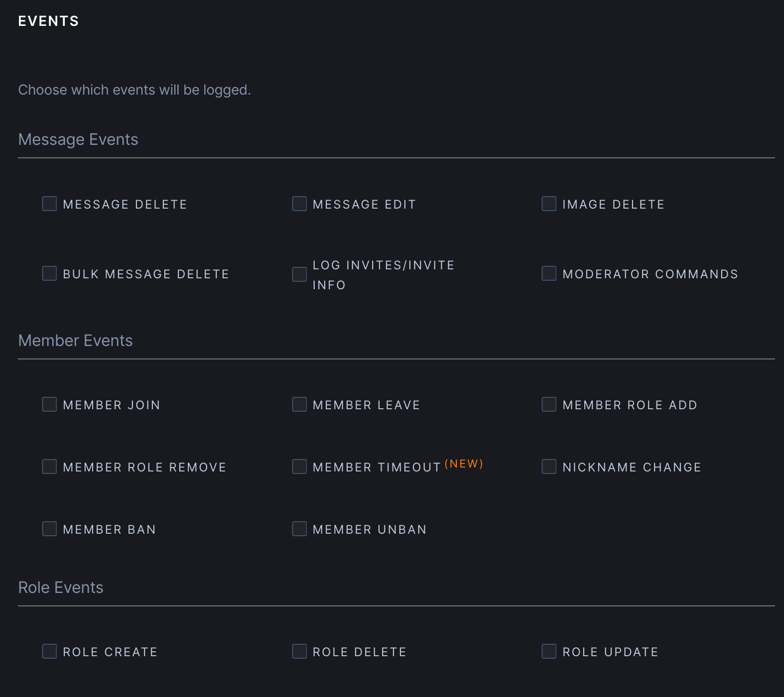Toggle Nickname Change logging
784x697 pixels.
pos(549,466)
